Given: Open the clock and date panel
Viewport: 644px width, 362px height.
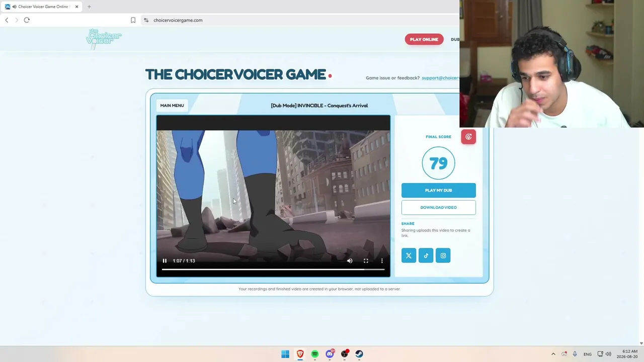Looking at the screenshot, I should [627, 354].
